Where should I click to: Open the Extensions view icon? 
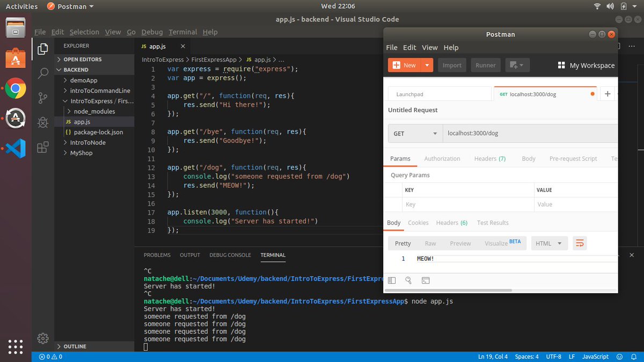[x=43, y=147]
